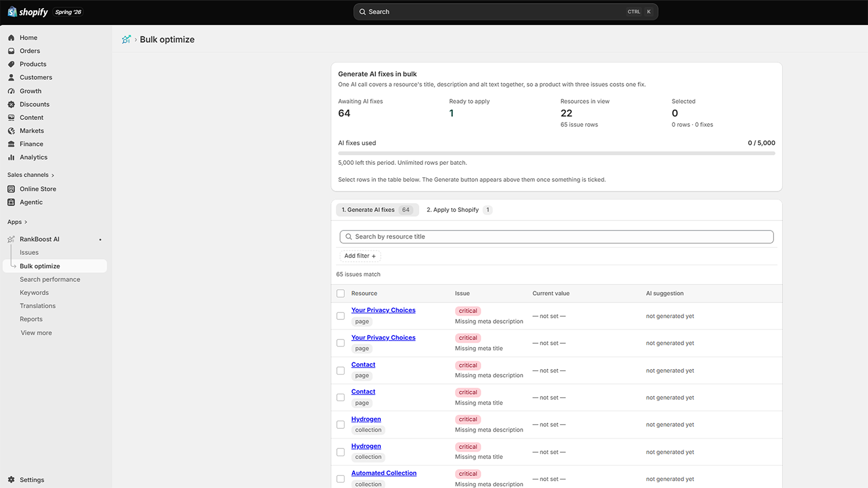Image resolution: width=868 pixels, height=488 pixels.
Task: Open Products via its tag icon
Action: point(11,64)
